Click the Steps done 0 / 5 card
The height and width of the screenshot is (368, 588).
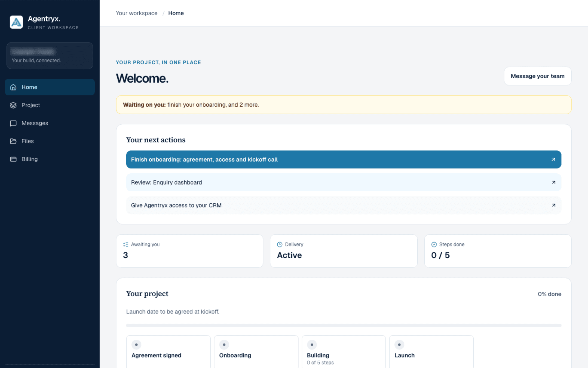[498, 251]
